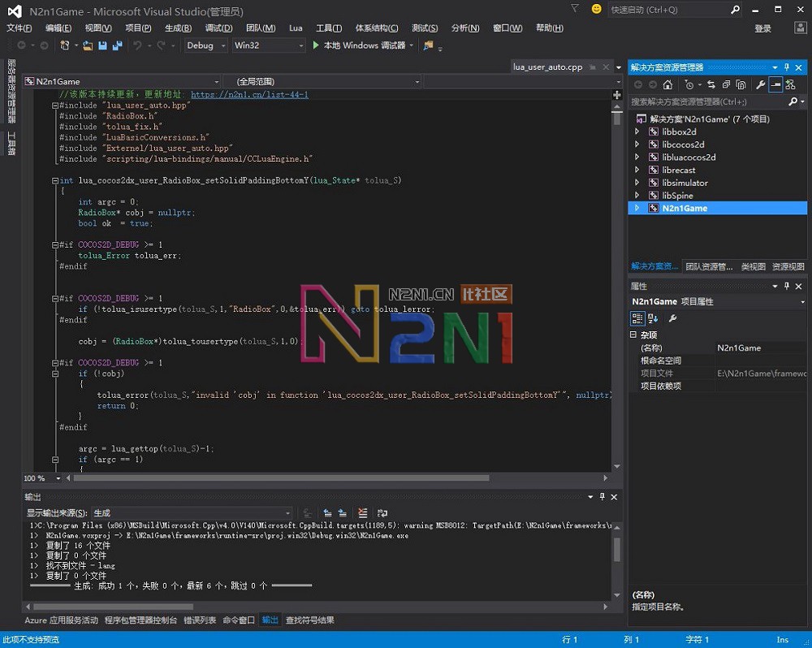Toggle auto-hide pin on Solution Explorer panel
This screenshot has width=812, height=648.
(x=788, y=67)
